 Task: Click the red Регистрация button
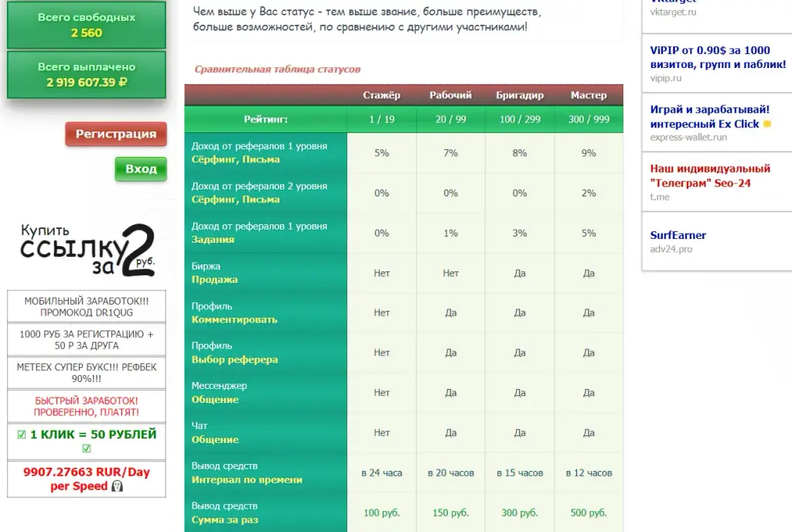(116, 134)
